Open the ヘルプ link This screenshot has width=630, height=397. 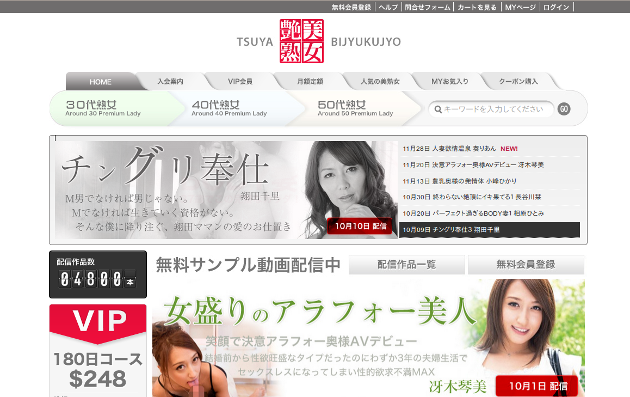coord(388,7)
